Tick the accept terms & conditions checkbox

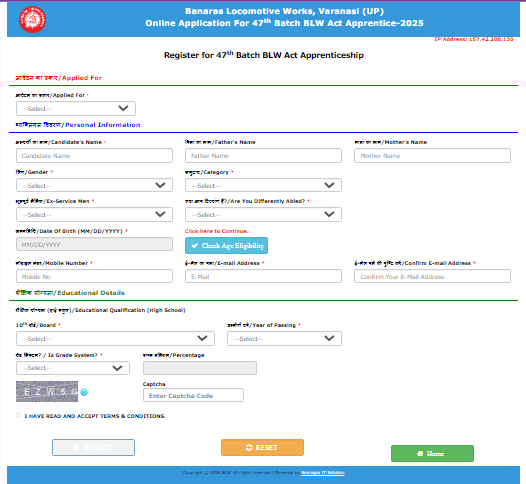click(x=18, y=415)
